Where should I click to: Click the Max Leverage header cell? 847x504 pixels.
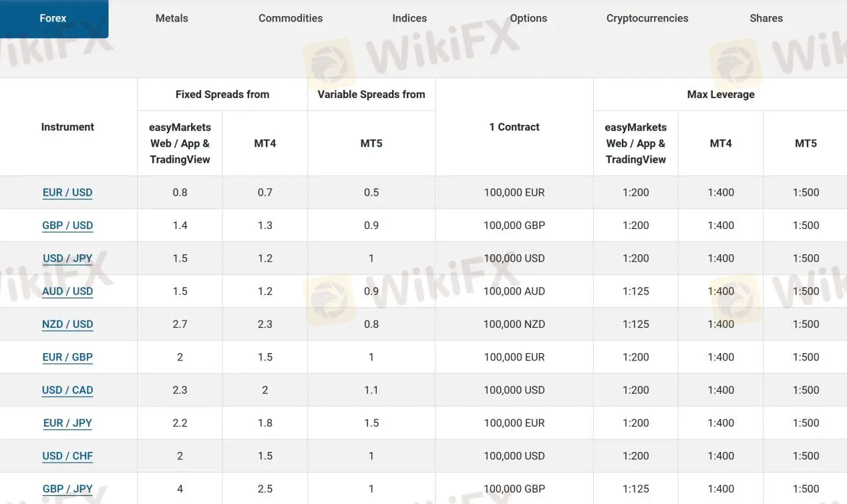[721, 95]
